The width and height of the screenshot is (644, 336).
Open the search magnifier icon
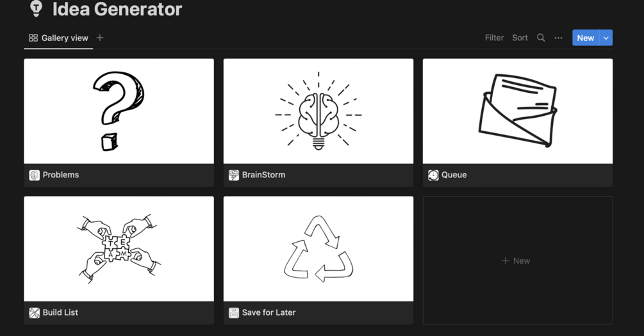541,38
